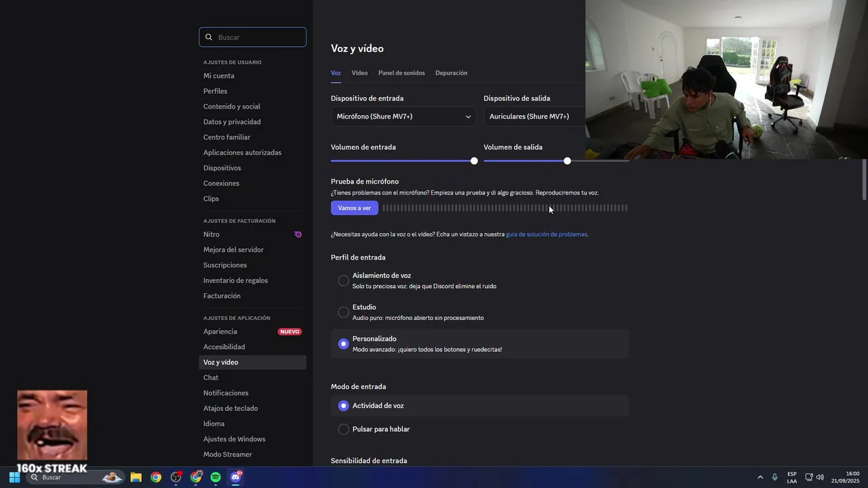Click the NUEVO badge next to Apariencia
Screen dimensions: 868x488
coord(290,331)
